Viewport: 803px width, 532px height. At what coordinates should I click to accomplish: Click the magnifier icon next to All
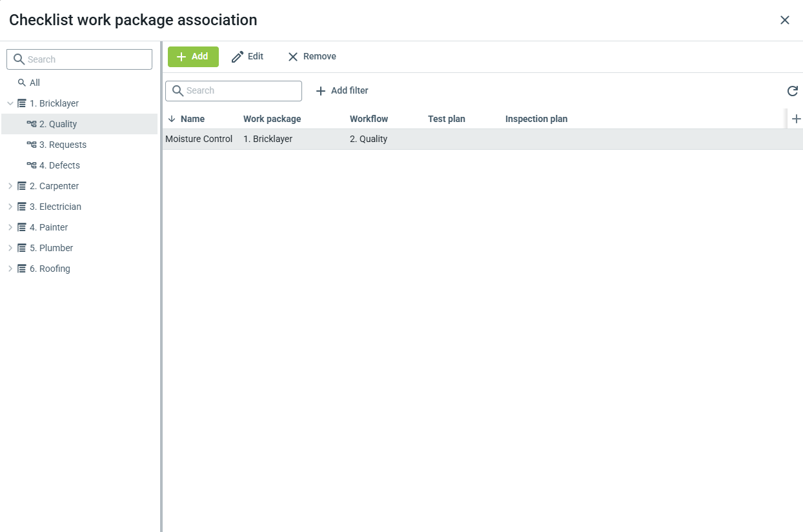22,83
